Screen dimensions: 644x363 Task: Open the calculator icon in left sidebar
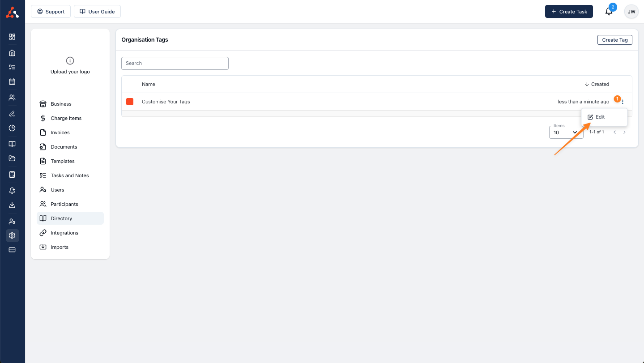pyautogui.click(x=12, y=175)
